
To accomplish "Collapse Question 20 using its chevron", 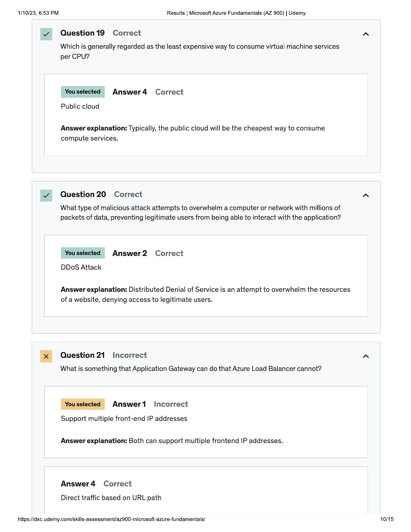I will pos(366,195).
